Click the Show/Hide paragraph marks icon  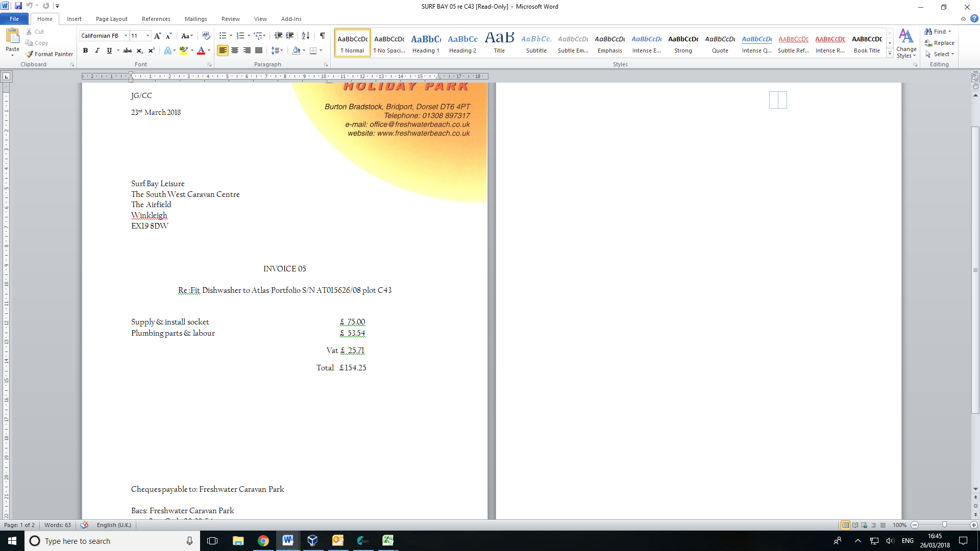[x=322, y=36]
